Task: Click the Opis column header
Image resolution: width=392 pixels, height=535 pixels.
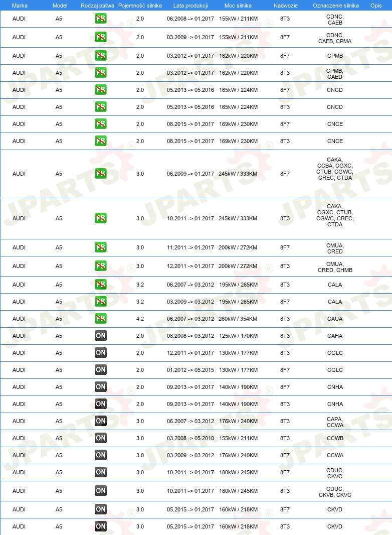Action: click(376, 6)
